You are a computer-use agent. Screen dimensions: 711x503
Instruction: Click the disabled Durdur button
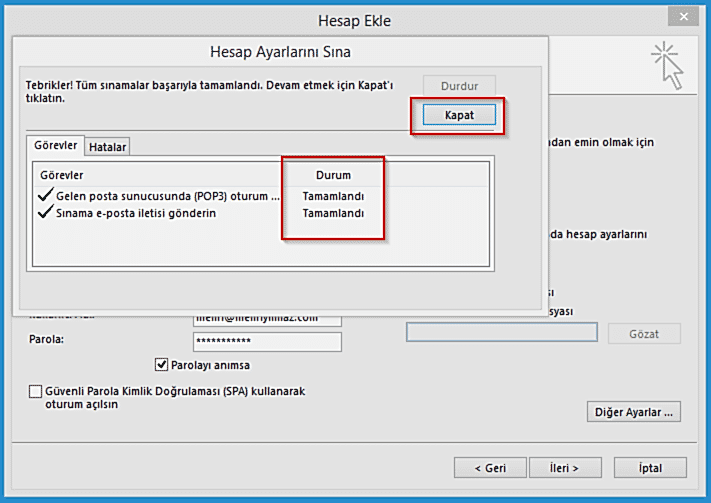pyautogui.click(x=459, y=86)
